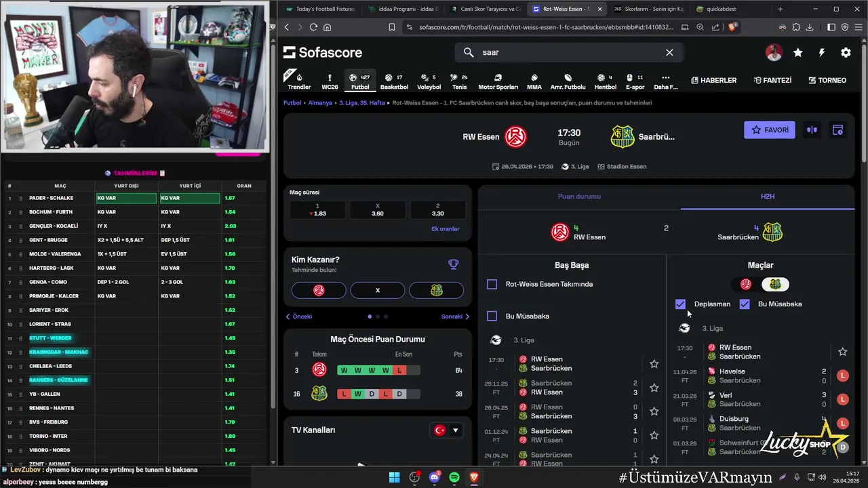The image size is (868, 488).
Task: Expand Daha Fazla sports menu
Action: pos(665,81)
